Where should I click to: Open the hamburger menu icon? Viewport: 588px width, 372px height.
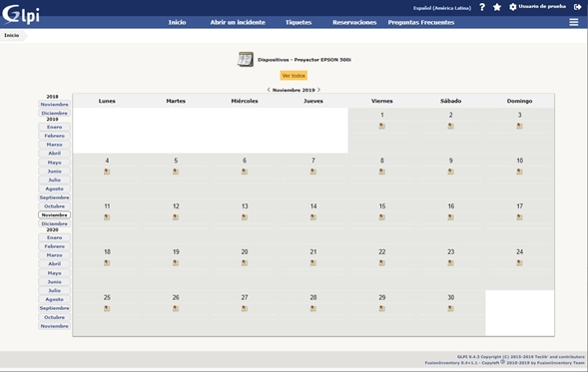pyautogui.click(x=573, y=22)
